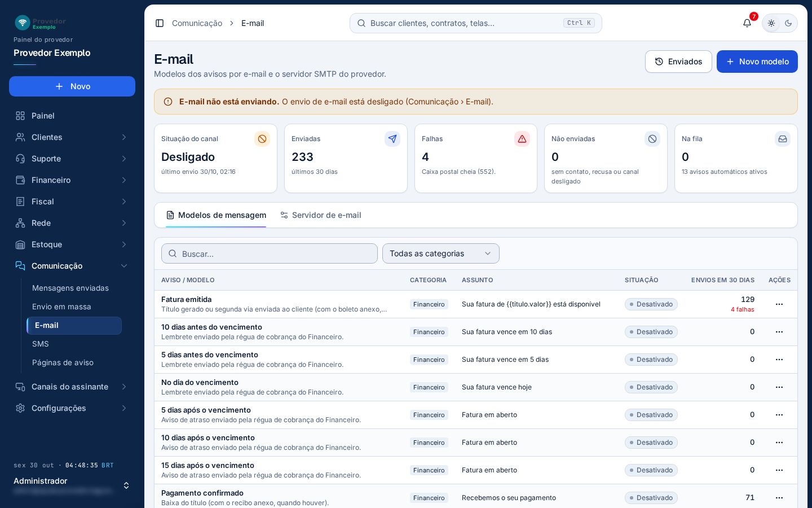The image size is (812, 508).
Task: Click the Buscar templates search field
Action: click(270, 253)
